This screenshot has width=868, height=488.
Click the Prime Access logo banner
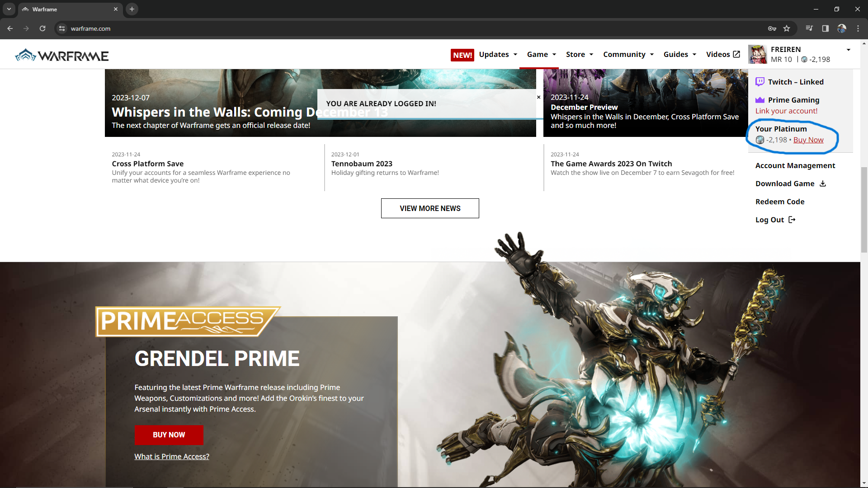[188, 321]
